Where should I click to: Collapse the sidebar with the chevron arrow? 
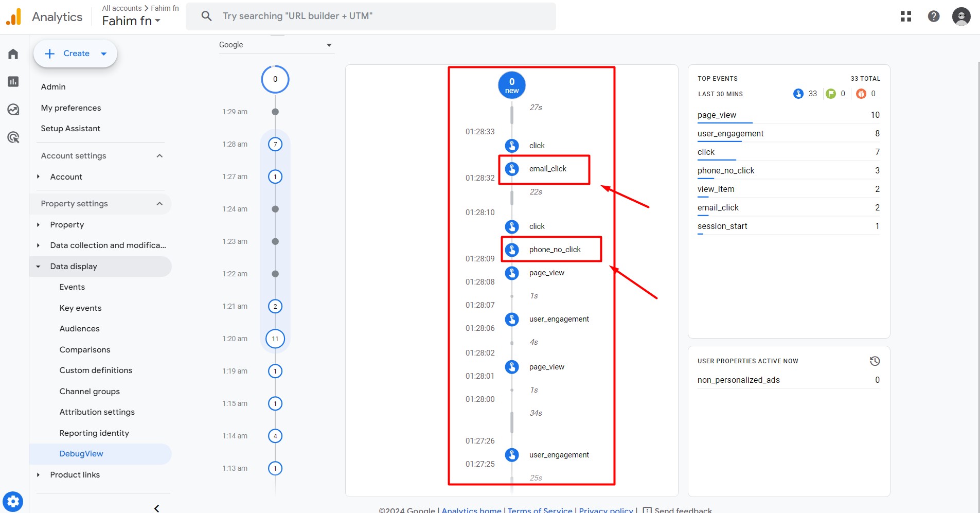click(x=156, y=508)
